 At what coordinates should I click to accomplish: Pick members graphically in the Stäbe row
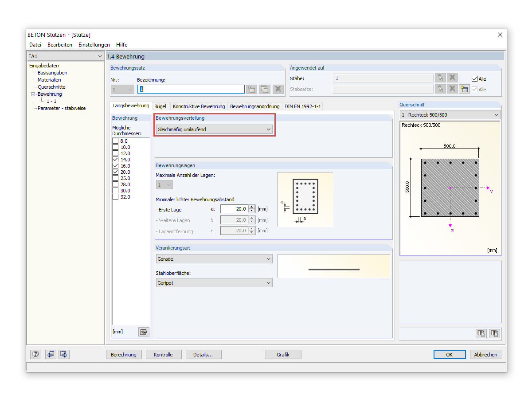tap(440, 78)
